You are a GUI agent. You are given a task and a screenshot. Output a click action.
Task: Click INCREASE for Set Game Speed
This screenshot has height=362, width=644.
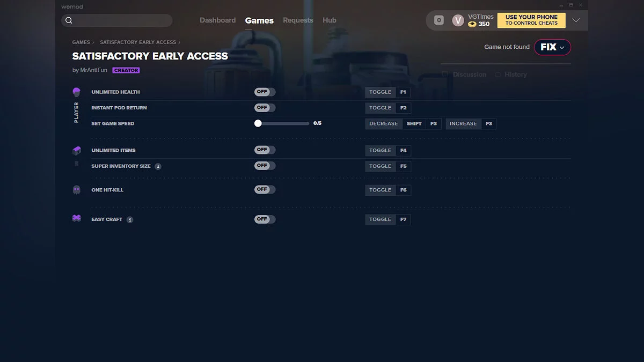pyautogui.click(x=463, y=123)
